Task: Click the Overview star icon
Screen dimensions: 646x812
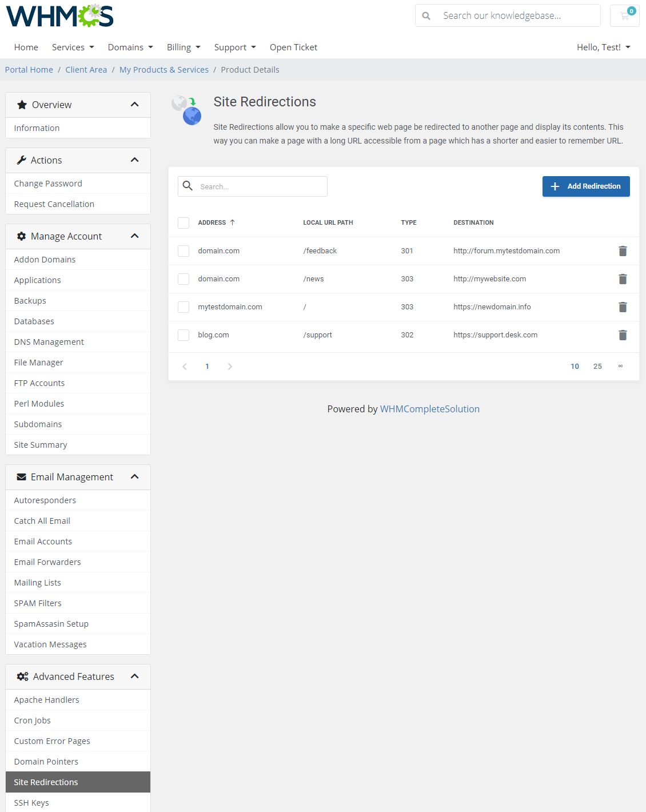Action: [22, 105]
